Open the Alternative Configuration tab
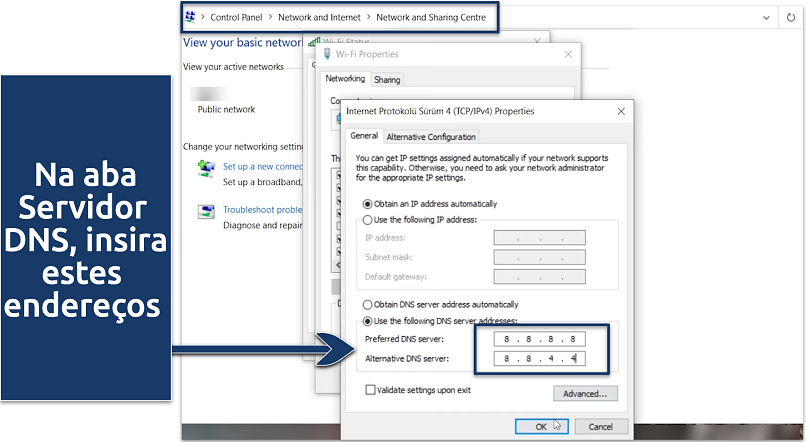This screenshot has width=806, height=442. click(x=431, y=137)
